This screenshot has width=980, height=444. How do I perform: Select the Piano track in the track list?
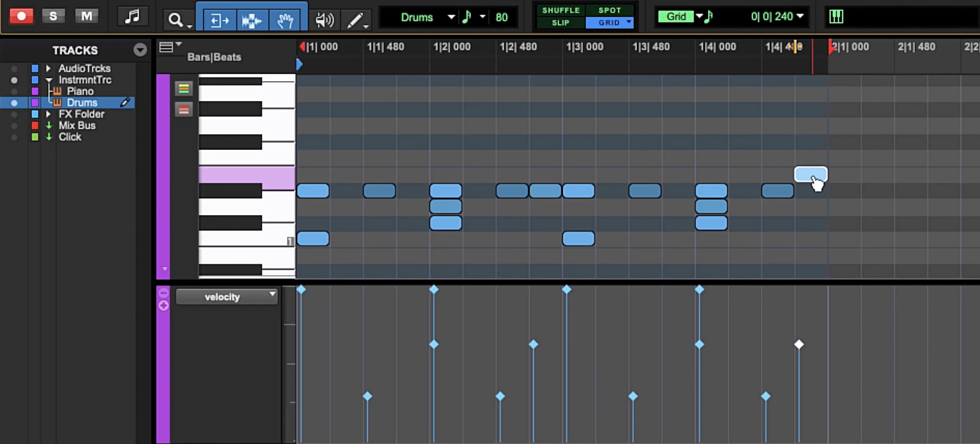point(81,91)
